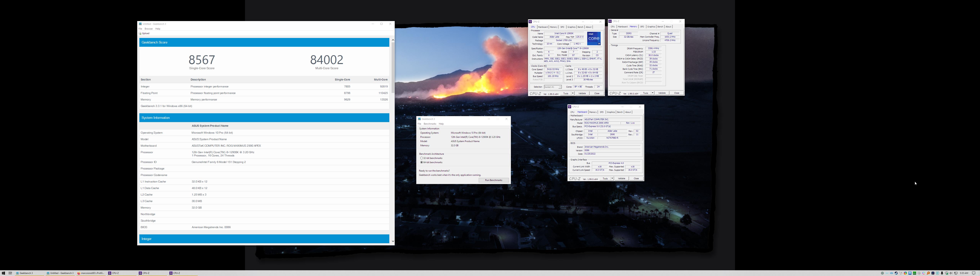Screen dimensions: 980x276
Task: Open the Windows Start menu
Action: pos(3,273)
